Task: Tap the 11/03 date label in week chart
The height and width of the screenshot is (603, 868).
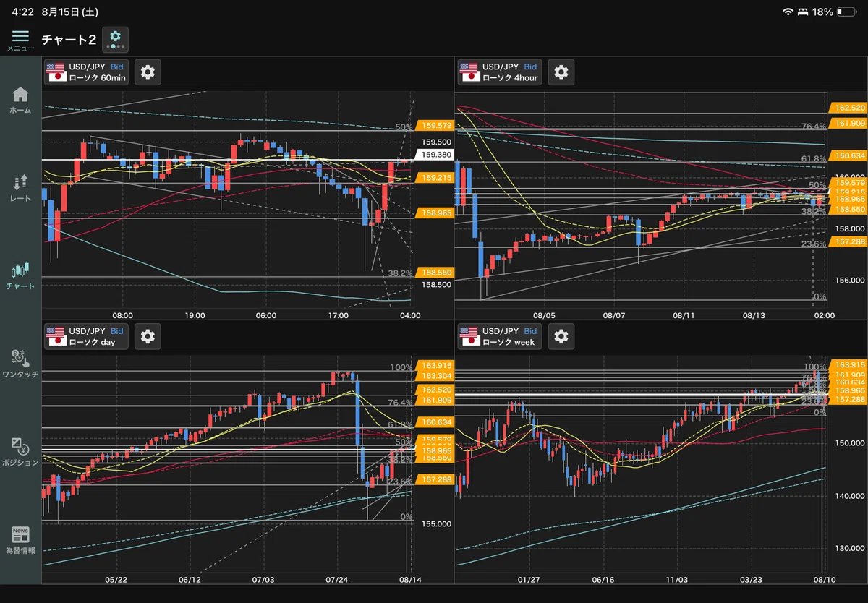Action: tap(676, 579)
